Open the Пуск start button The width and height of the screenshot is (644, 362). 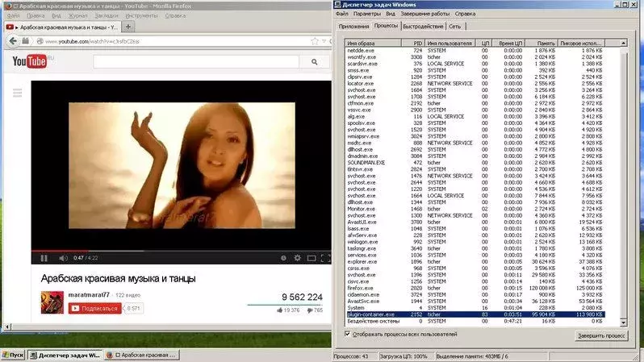pyautogui.click(x=13, y=355)
